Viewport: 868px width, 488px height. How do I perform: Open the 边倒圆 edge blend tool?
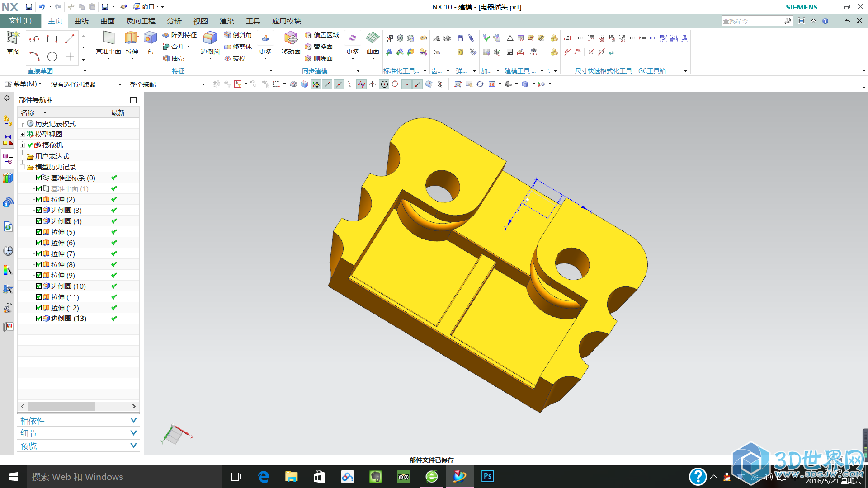(210, 43)
